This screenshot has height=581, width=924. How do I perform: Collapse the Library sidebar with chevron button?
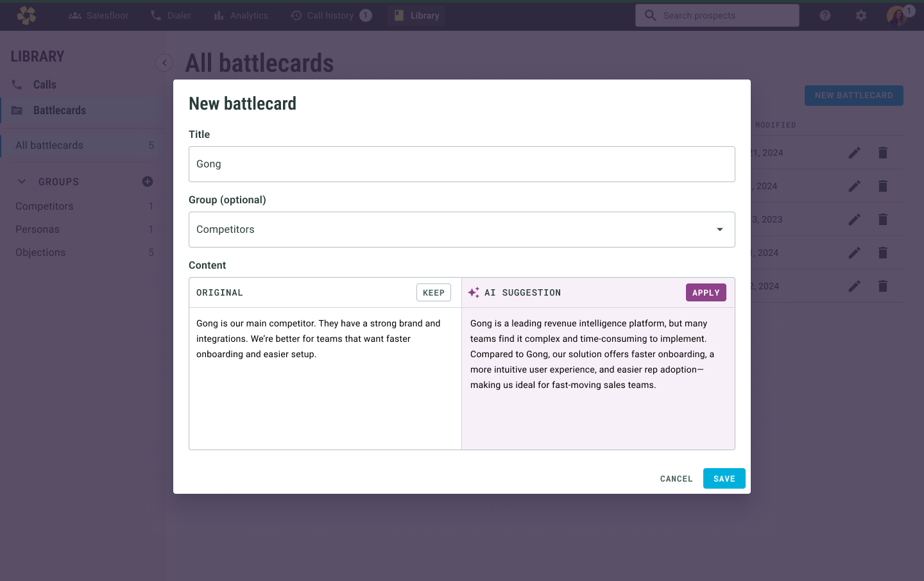[164, 62]
